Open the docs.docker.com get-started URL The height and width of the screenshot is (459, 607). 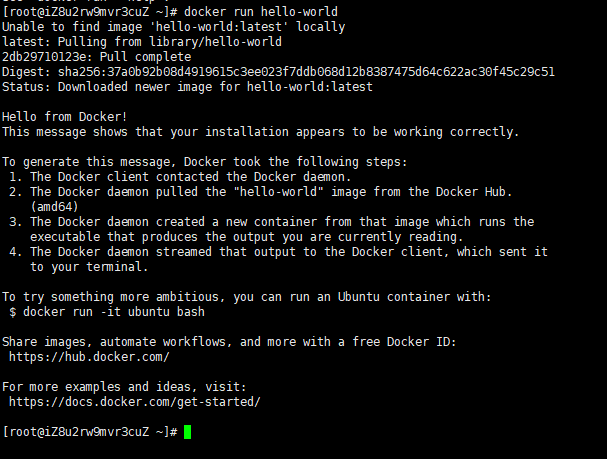point(134,401)
